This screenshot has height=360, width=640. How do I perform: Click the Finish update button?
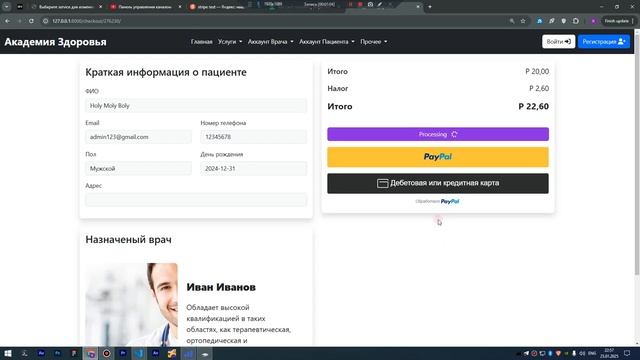(x=617, y=21)
